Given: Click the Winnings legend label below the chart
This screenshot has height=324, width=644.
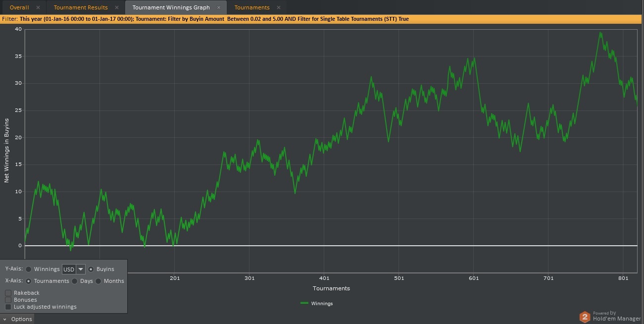Looking at the screenshot, I should coord(322,303).
